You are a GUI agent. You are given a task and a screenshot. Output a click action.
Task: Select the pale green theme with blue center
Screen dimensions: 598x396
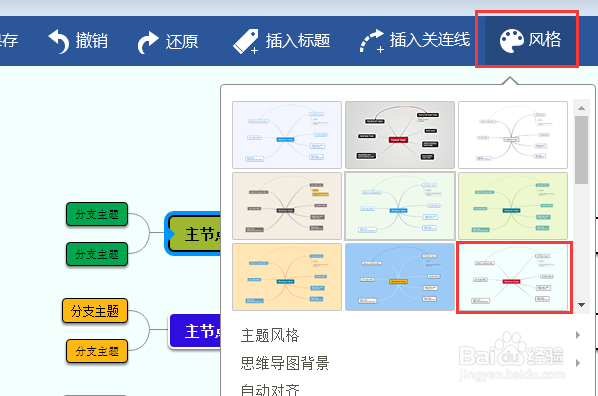point(400,206)
